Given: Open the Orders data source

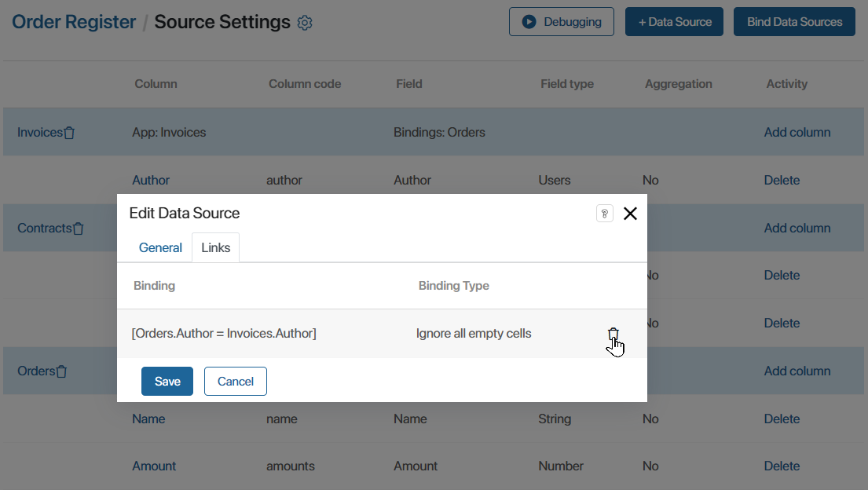Looking at the screenshot, I should (x=37, y=371).
